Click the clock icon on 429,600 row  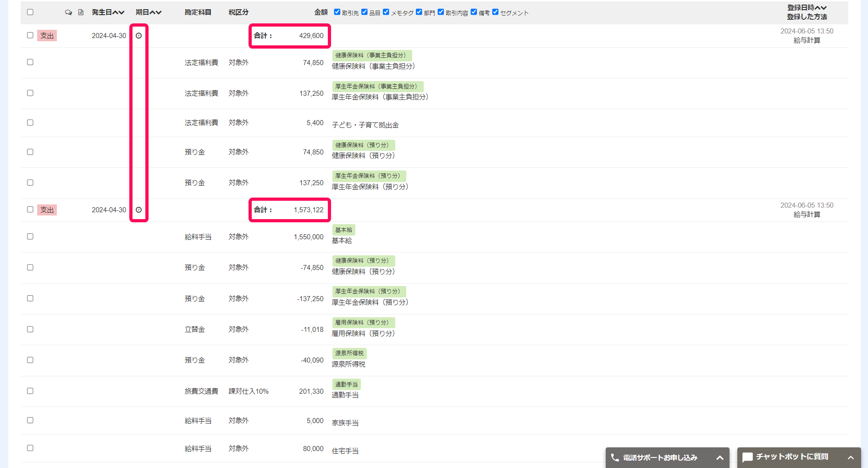[138, 36]
